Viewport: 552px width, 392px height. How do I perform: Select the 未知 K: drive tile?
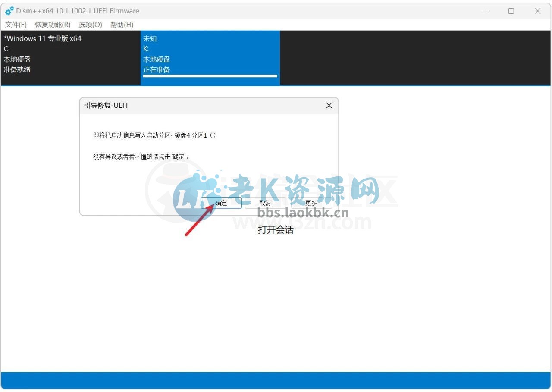point(210,58)
